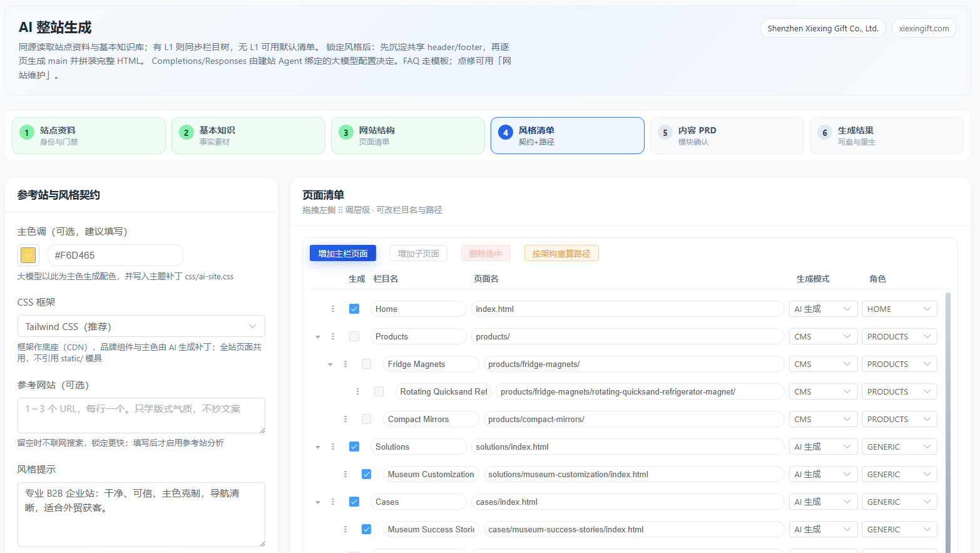Screen dimensions: 980x553
Task: Open Products row CMS mode dropdown
Action: [823, 336]
